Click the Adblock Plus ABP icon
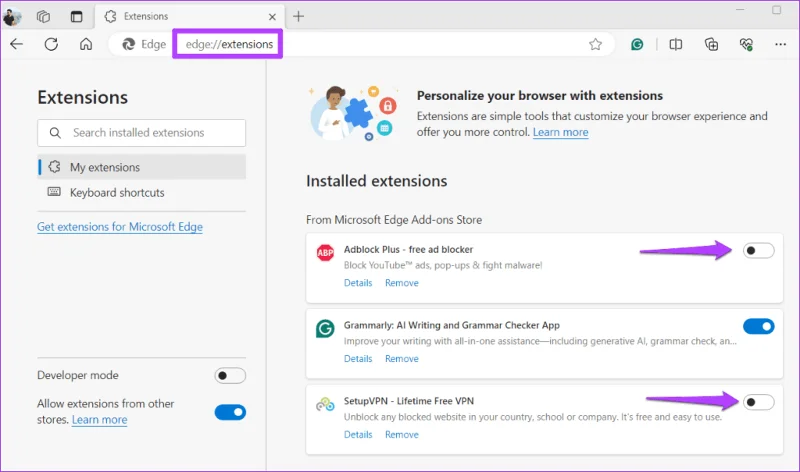Screen dimensions: 800x472 325,252
